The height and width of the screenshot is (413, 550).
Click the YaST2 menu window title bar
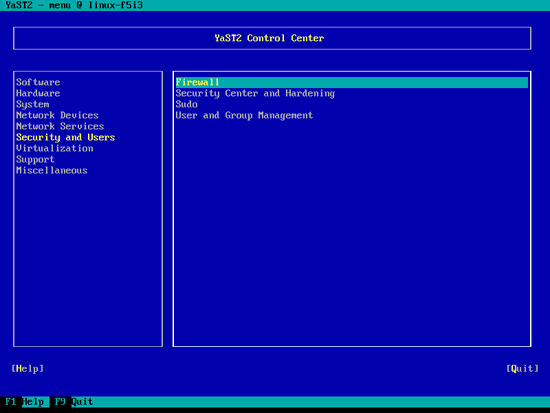pos(275,5)
